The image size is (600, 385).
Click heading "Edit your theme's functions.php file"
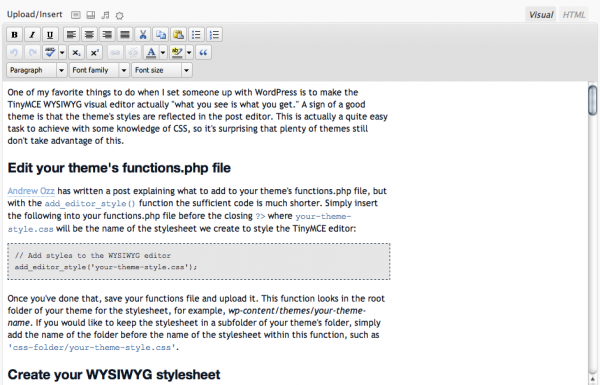pyautogui.click(x=119, y=168)
